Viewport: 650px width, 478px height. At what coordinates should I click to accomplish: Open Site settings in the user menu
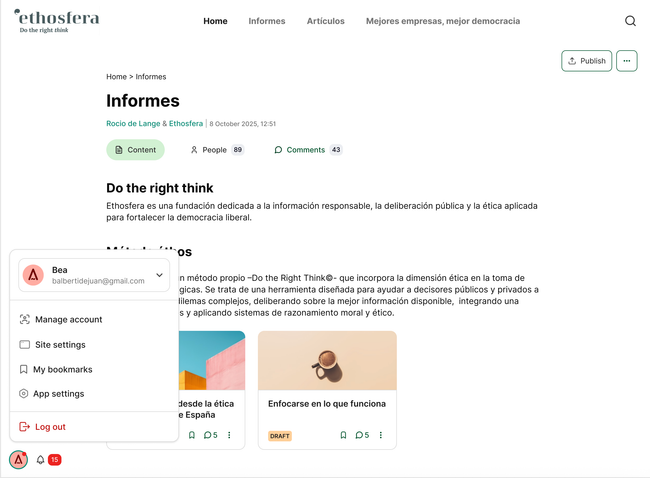pyautogui.click(x=60, y=345)
